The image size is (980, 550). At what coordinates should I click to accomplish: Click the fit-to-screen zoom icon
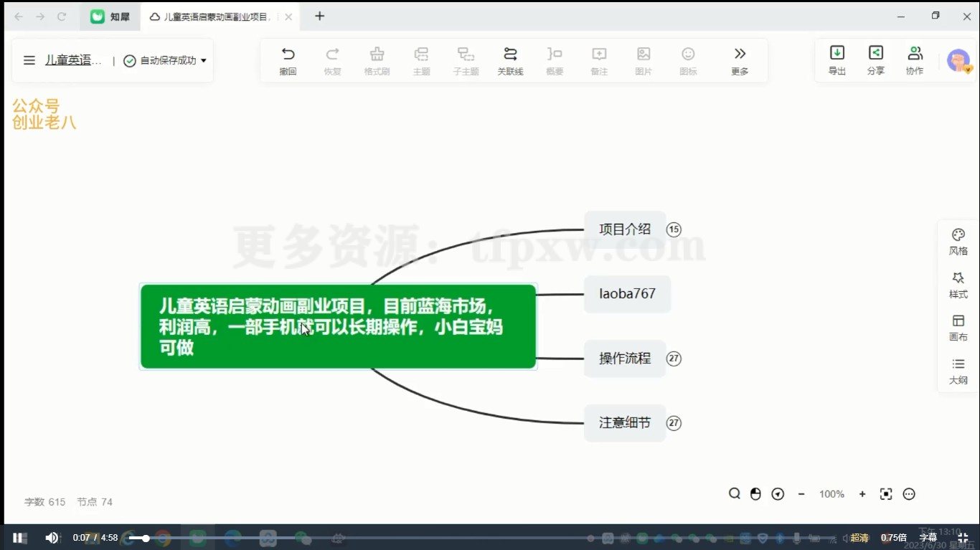coord(885,493)
